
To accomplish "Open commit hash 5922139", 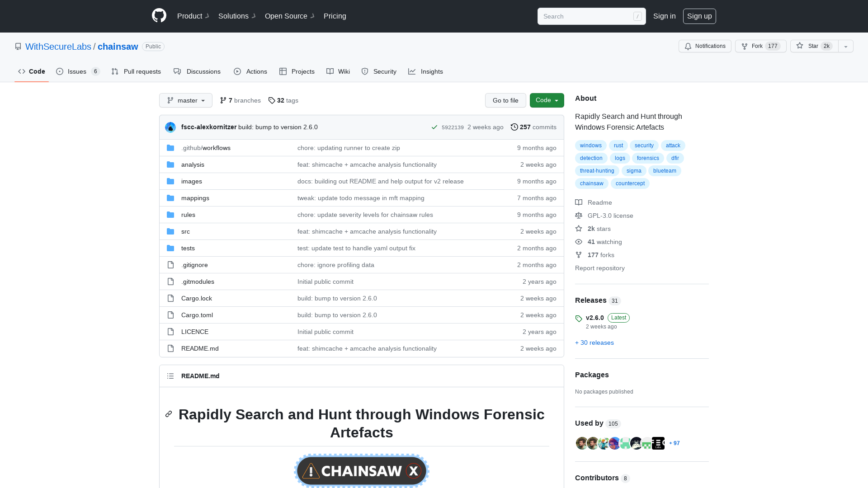I will pyautogui.click(x=453, y=127).
